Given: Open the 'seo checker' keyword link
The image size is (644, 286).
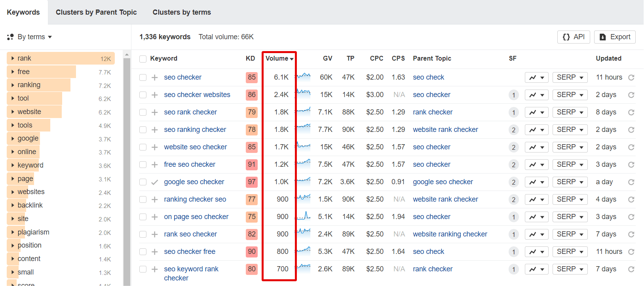Looking at the screenshot, I should [182, 77].
